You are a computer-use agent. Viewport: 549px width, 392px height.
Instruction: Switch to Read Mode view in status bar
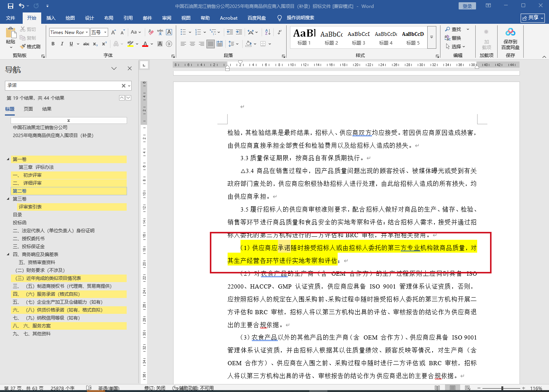pyautogui.click(x=437, y=388)
